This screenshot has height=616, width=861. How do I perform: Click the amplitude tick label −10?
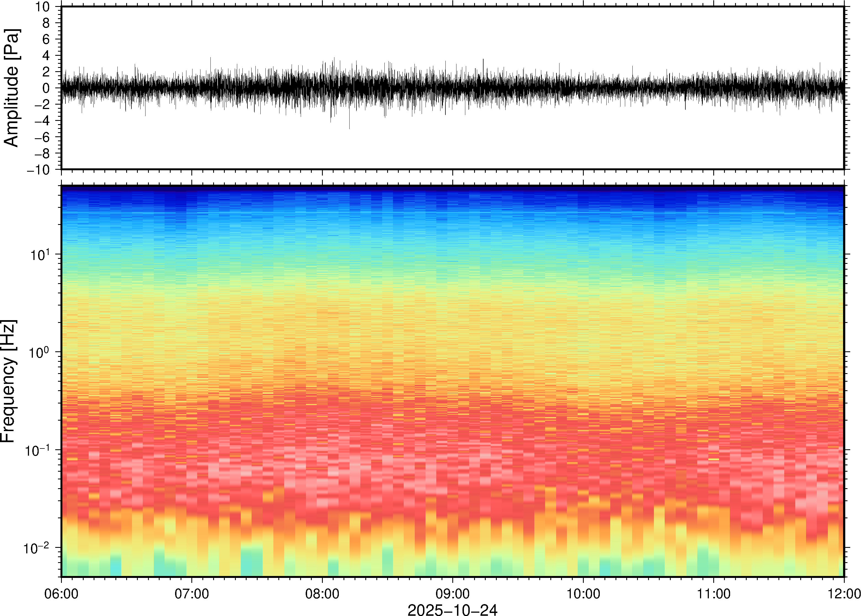tap(38, 170)
